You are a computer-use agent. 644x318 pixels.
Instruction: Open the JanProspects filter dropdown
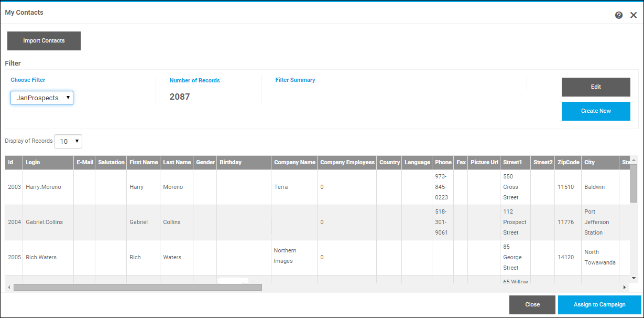pos(42,98)
